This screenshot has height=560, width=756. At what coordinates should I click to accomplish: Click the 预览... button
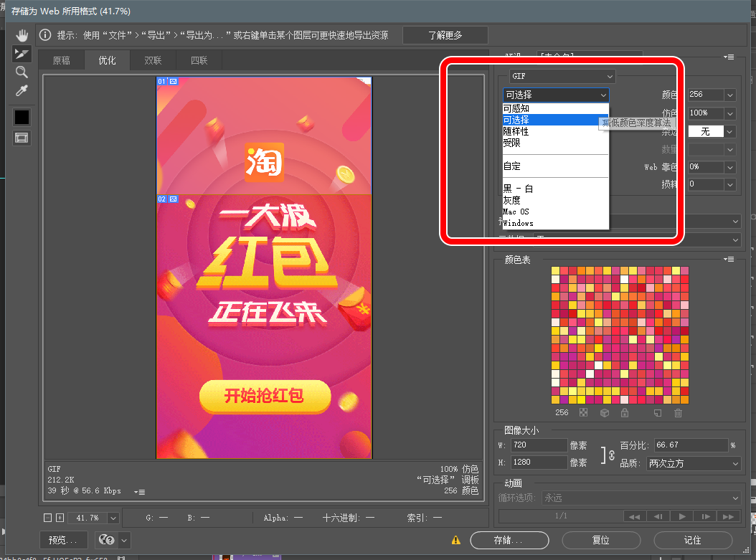point(63,540)
